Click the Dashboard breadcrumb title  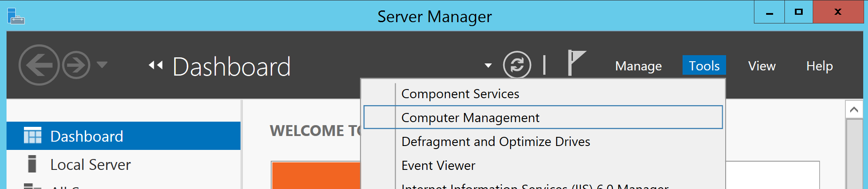(232, 66)
